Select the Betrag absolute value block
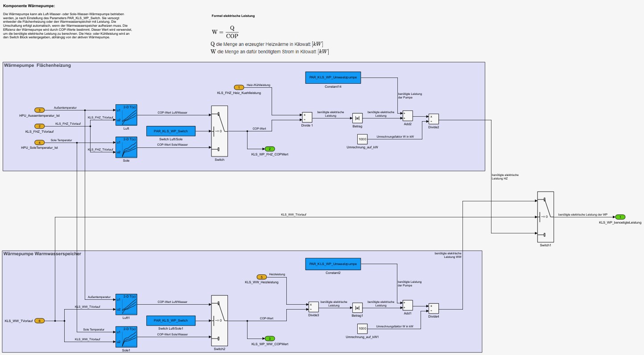 click(357, 118)
